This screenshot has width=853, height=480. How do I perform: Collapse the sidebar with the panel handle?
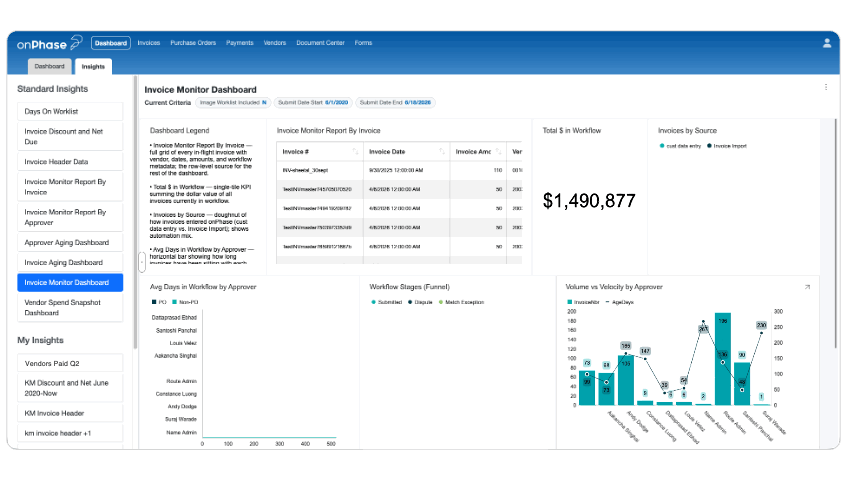tap(141, 262)
